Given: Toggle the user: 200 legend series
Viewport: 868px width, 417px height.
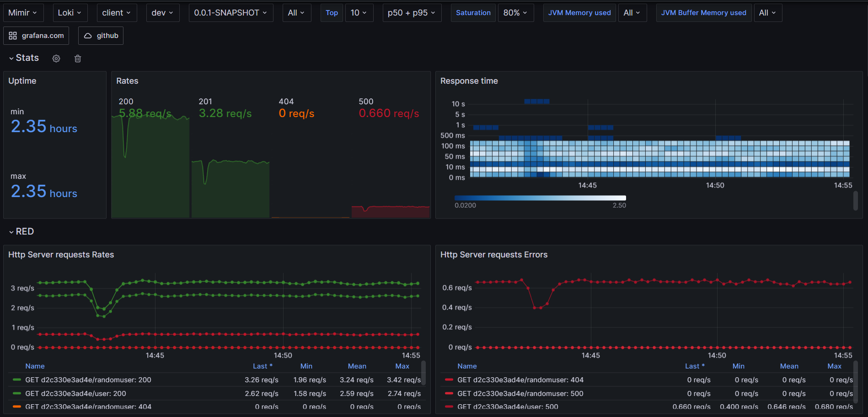Looking at the screenshot, I should click(75, 394).
